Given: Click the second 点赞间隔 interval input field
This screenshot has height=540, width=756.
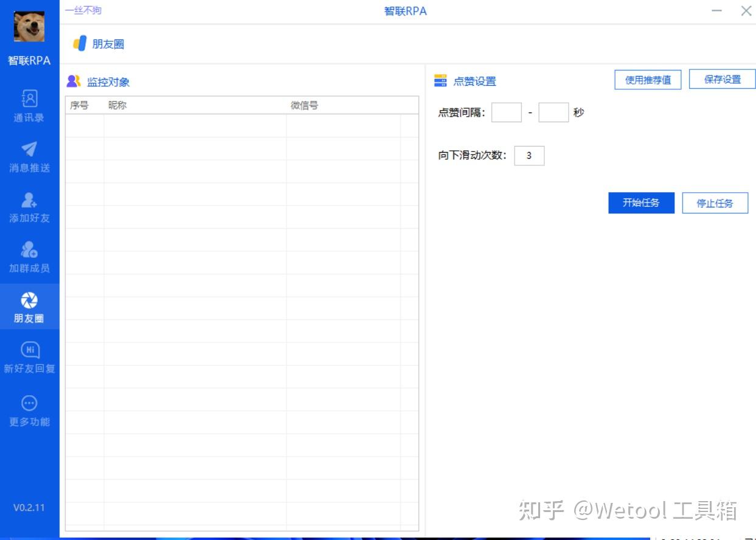Looking at the screenshot, I should 553,112.
